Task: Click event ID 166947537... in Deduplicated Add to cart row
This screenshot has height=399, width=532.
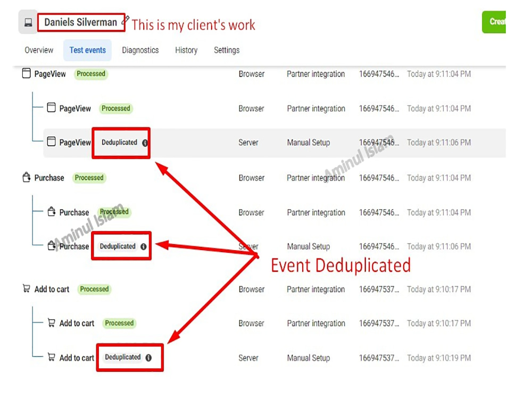Action: click(379, 358)
